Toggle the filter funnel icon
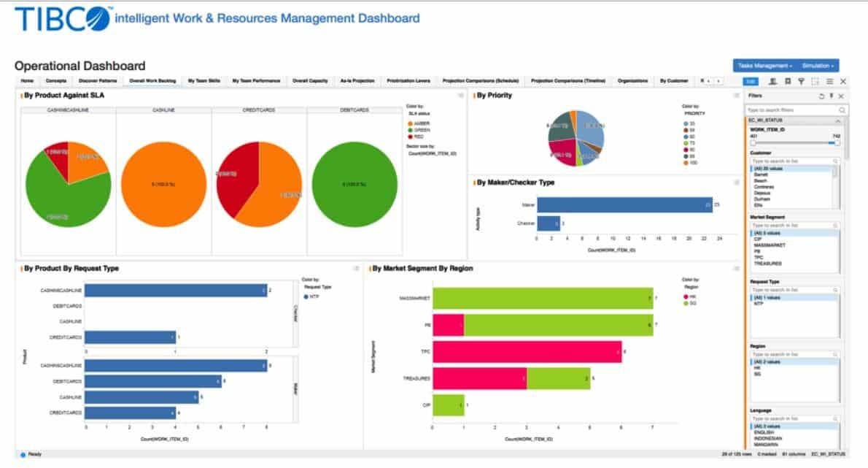868x468 pixels. click(801, 82)
